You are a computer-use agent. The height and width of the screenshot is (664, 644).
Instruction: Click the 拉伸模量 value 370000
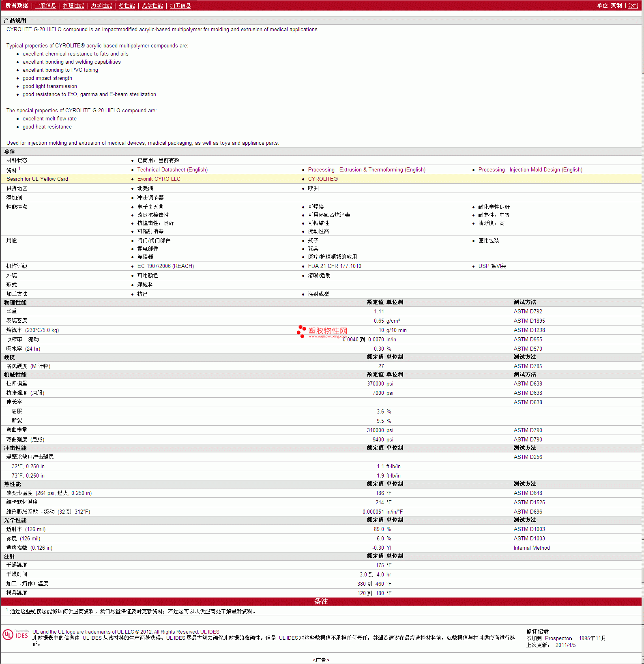click(376, 383)
